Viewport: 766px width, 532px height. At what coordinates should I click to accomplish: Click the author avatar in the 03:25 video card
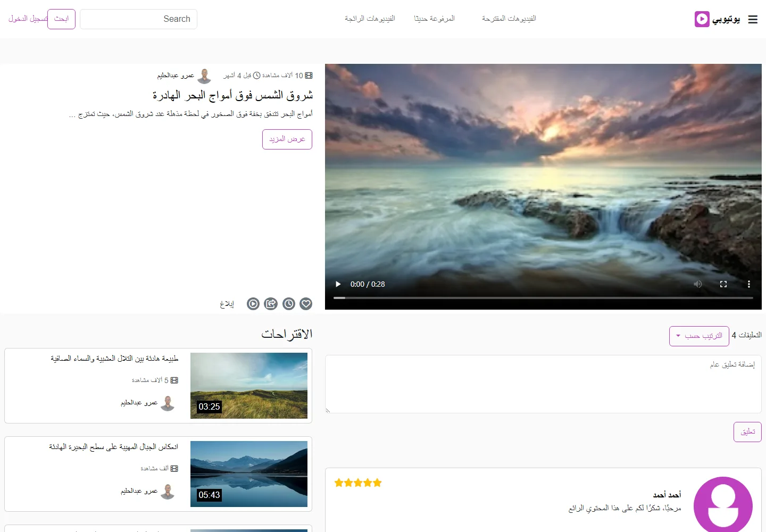(x=168, y=403)
